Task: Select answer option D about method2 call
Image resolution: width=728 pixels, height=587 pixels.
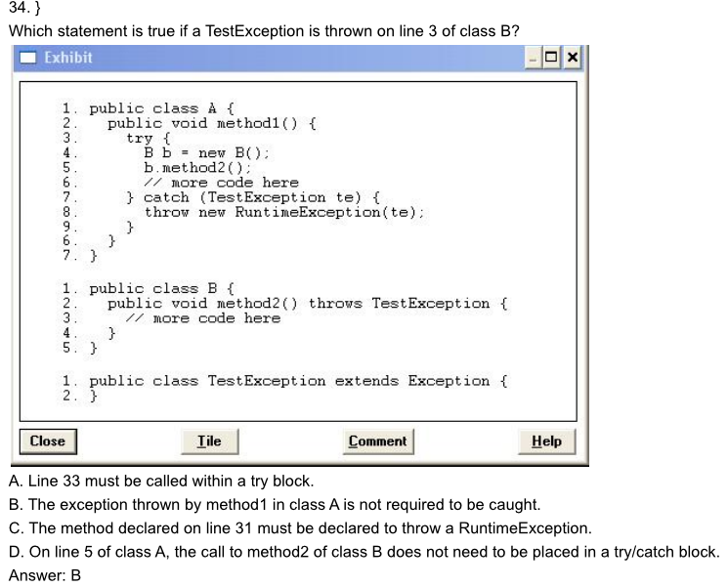Action: click(x=364, y=552)
